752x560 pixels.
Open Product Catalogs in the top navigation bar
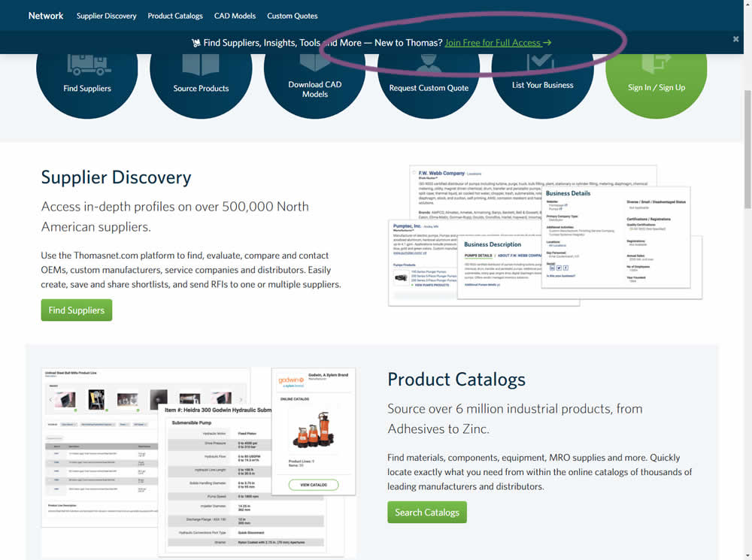point(175,16)
